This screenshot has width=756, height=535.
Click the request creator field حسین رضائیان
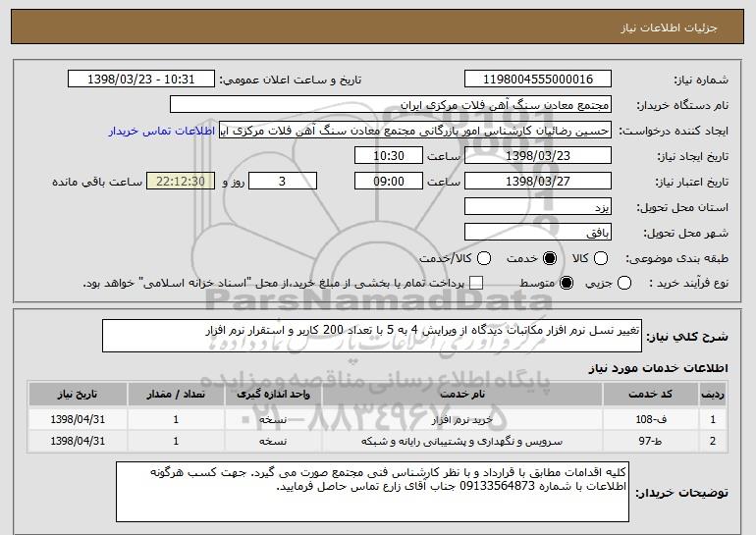(x=415, y=131)
